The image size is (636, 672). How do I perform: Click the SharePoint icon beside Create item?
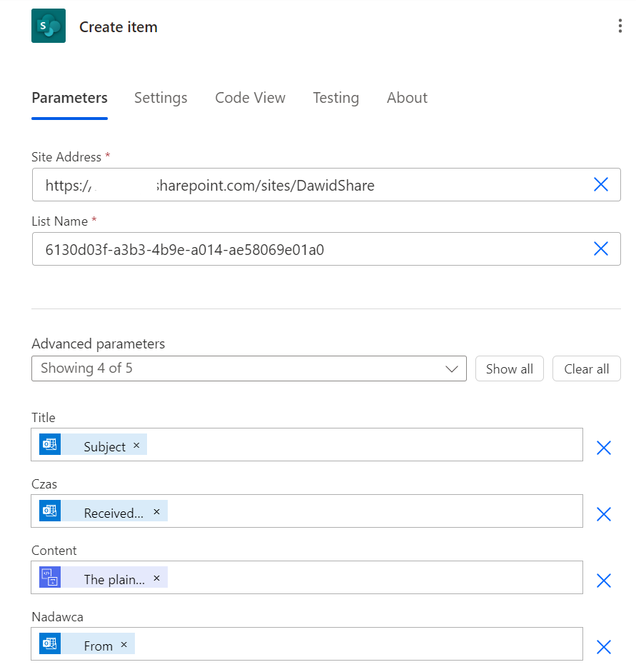coord(49,26)
